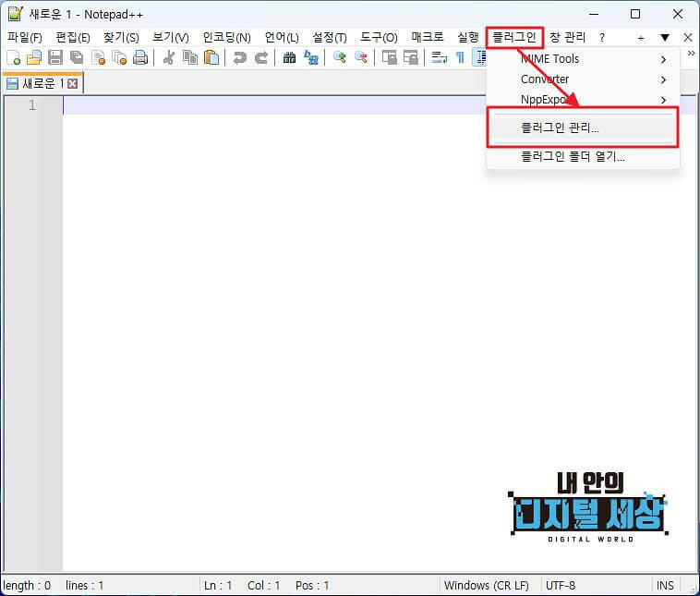Open the 찾기(S) menu
Image resolution: width=700 pixels, height=596 pixels.
pyautogui.click(x=121, y=38)
